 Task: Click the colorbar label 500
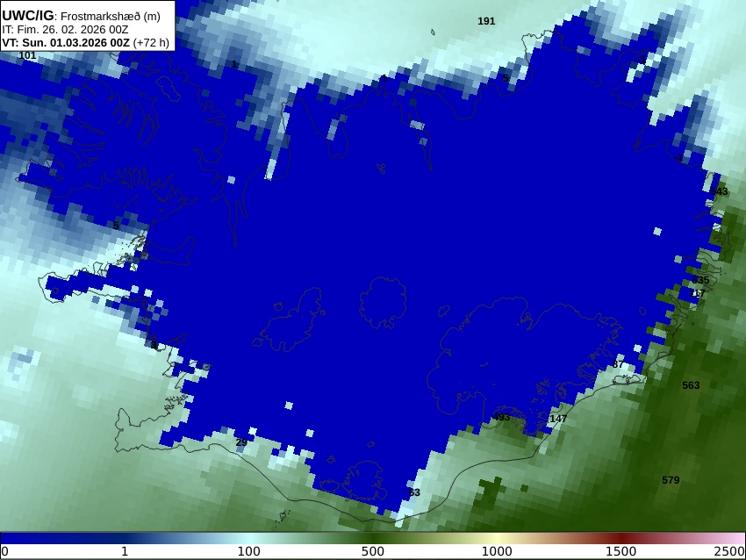click(x=372, y=552)
